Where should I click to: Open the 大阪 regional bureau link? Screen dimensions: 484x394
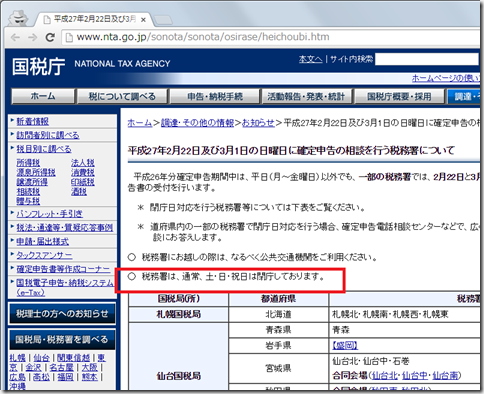click(90, 368)
